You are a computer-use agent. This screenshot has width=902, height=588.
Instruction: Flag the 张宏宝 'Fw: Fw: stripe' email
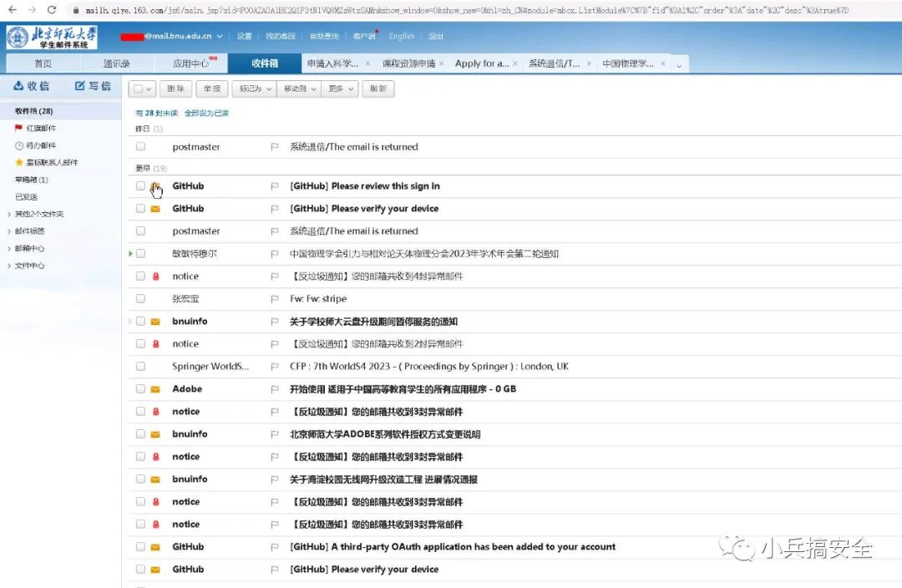point(275,299)
